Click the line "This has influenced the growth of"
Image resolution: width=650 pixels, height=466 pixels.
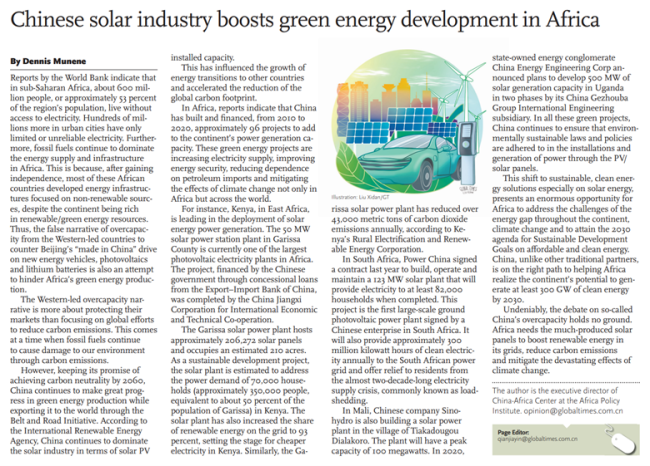tap(243, 68)
